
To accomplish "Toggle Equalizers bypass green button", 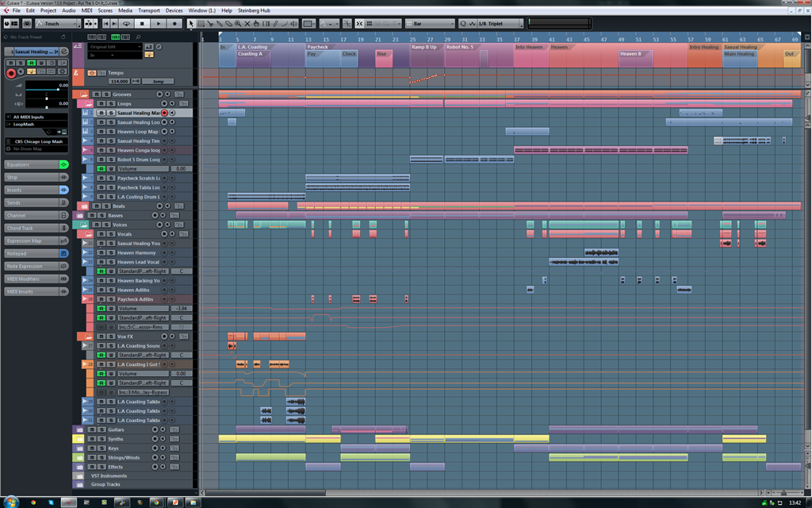I will pyautogui.click(x=63, y=164).
